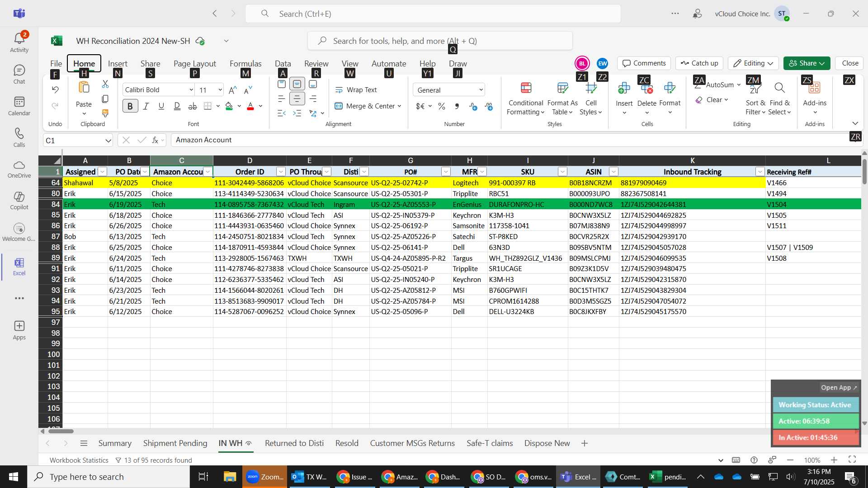Click the horizontal sheet scrollbar thumb
Viewport: 868px width, 488px height.
pos(61,432)
